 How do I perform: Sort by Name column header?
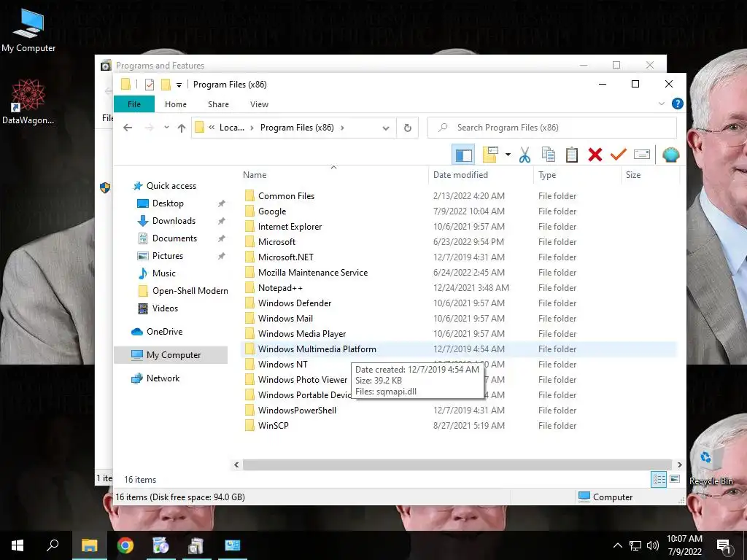click(x=333, y=175)
